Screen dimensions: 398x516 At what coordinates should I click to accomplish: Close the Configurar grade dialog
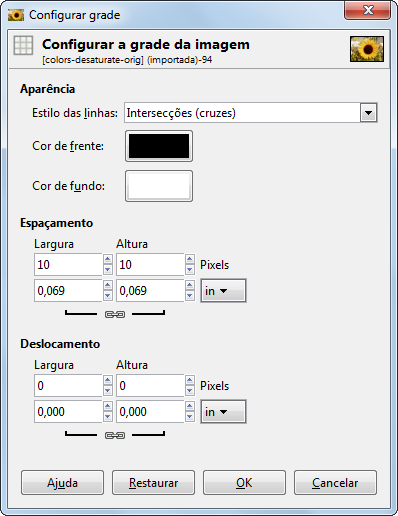tap(368, 11)
